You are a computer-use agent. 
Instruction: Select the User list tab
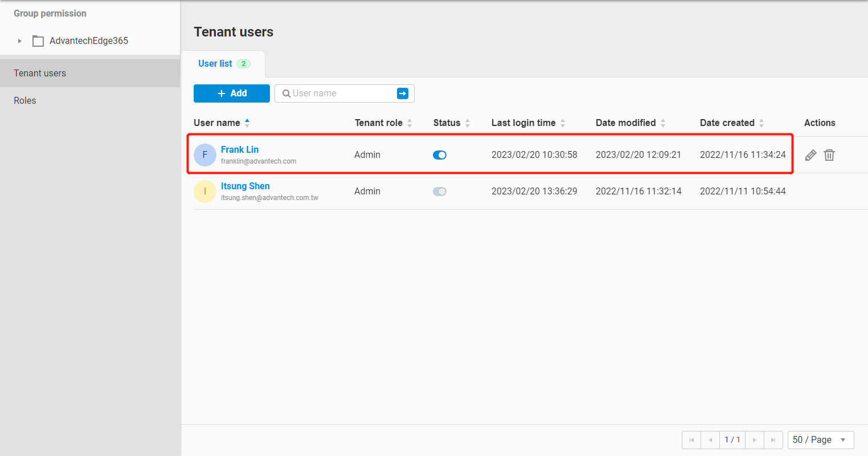[215, 64]
